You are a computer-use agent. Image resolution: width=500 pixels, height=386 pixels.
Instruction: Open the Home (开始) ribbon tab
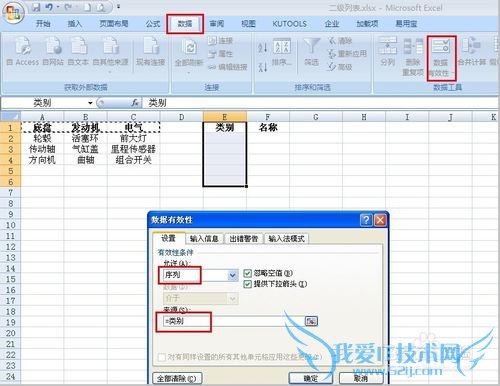tap(43, 24)
